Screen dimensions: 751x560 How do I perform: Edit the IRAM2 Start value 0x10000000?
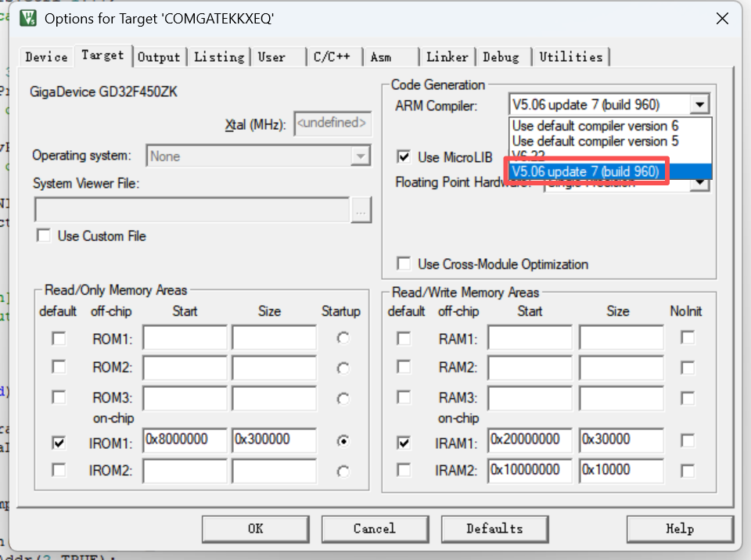tap(530, 471)
